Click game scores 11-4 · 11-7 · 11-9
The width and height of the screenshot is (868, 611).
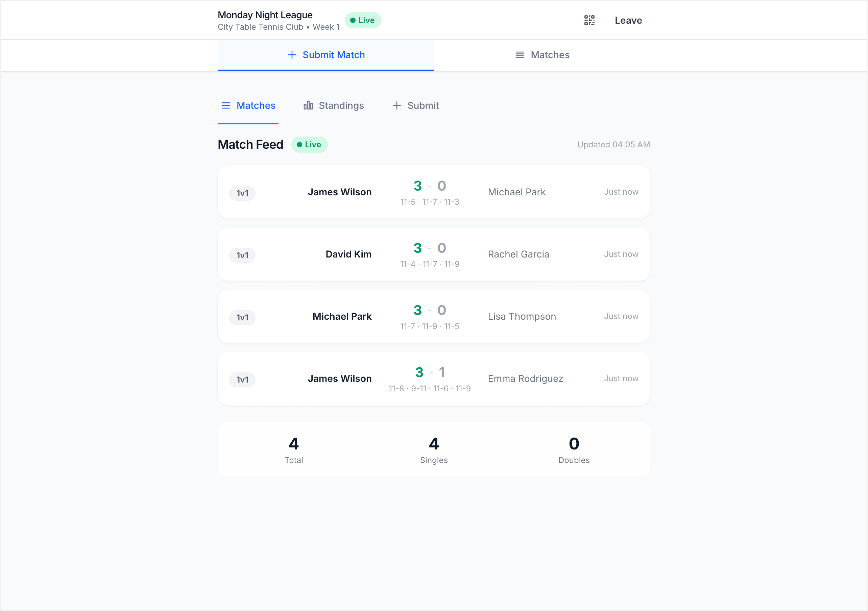click(x=430, y=264)
